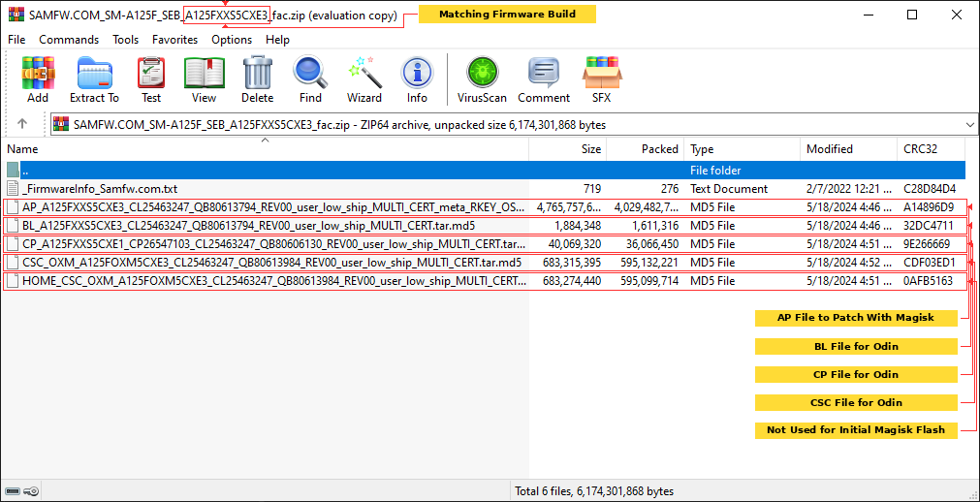
Task: Click the folder icon of the parent ".." row
Action: coord(14,170)
